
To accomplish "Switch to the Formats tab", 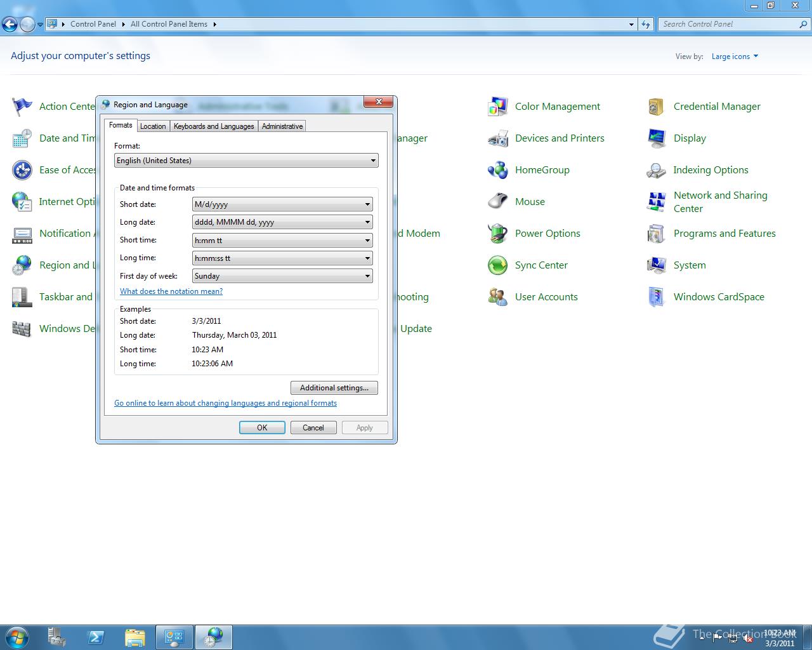I will [x=121, y=125].
